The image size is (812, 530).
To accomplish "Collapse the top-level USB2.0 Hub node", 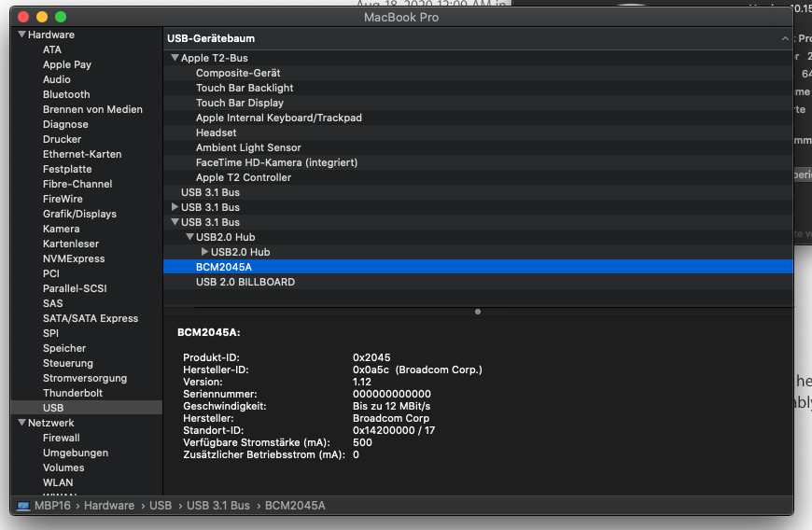I will (x=189, y=237).
